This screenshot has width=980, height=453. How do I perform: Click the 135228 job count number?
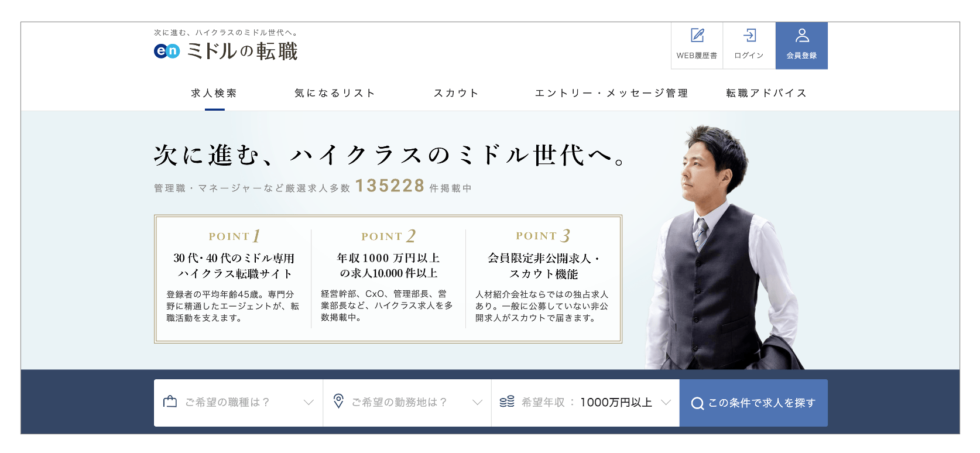point(390,186)
